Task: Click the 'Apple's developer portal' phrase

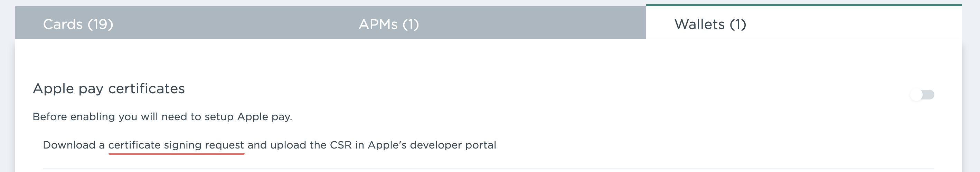Action: 432,145
